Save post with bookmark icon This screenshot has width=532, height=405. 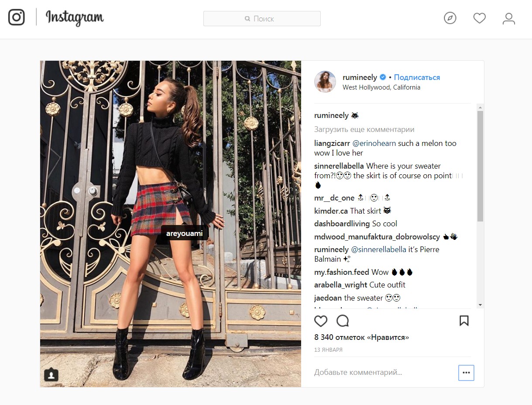(464, 321)
